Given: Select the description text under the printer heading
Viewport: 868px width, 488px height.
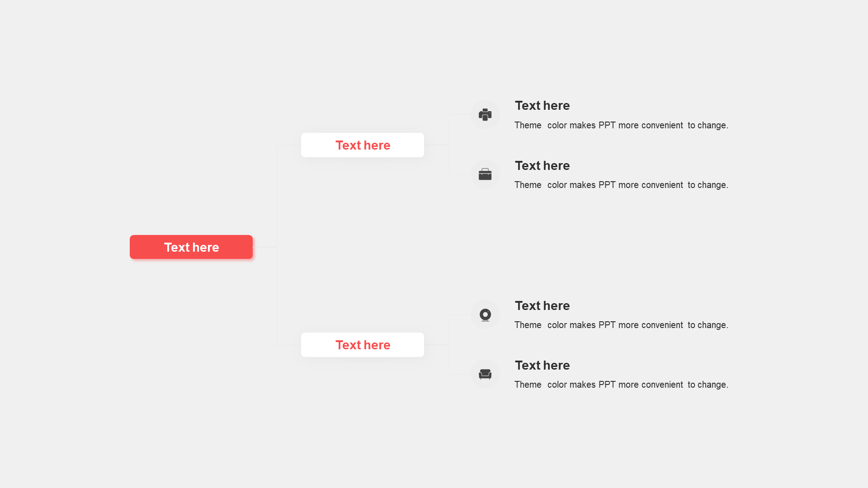Looking at the screenshot, I should coord(621,126).
